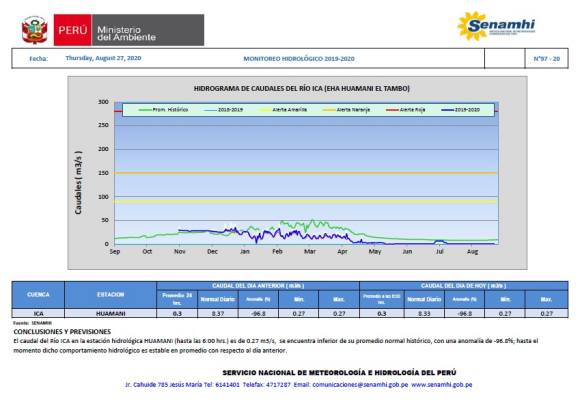Viewport: 580px width, 410px height.
Task: Click the Caudales (m3/s) axis label
Action: [78, 182]
